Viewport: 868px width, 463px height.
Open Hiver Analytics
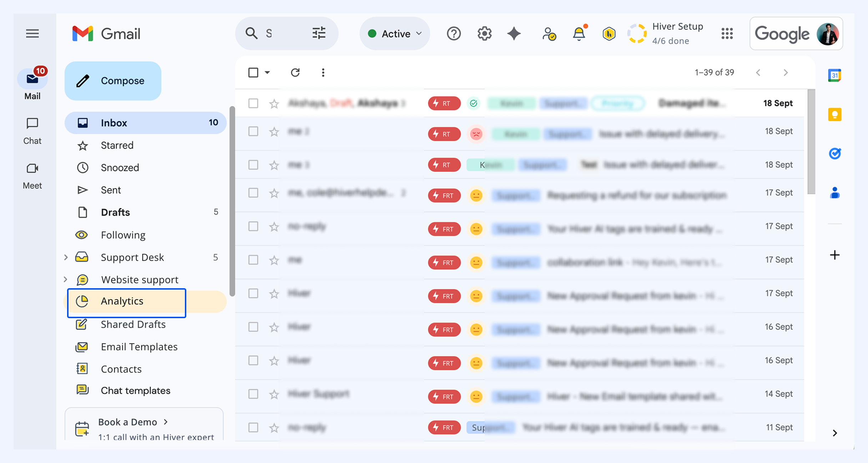pos(146,301)
